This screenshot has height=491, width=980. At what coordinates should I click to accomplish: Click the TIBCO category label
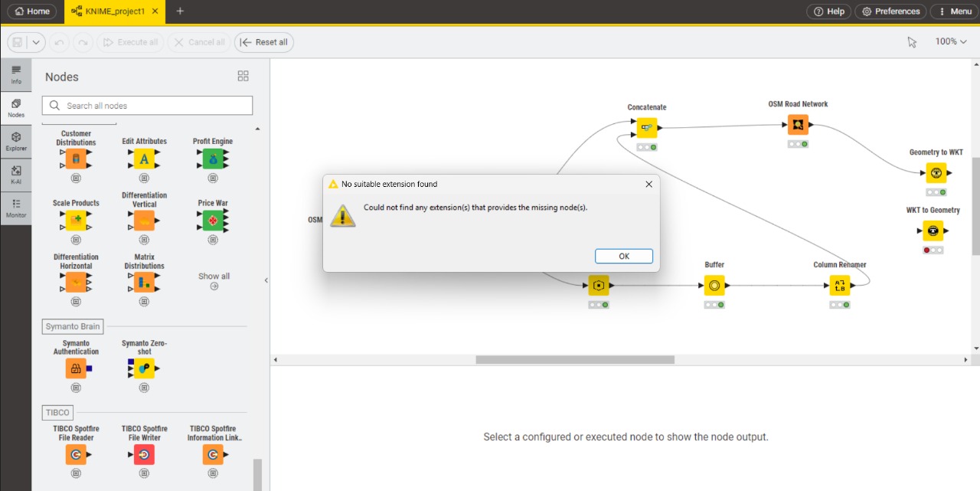coord(57,412)
